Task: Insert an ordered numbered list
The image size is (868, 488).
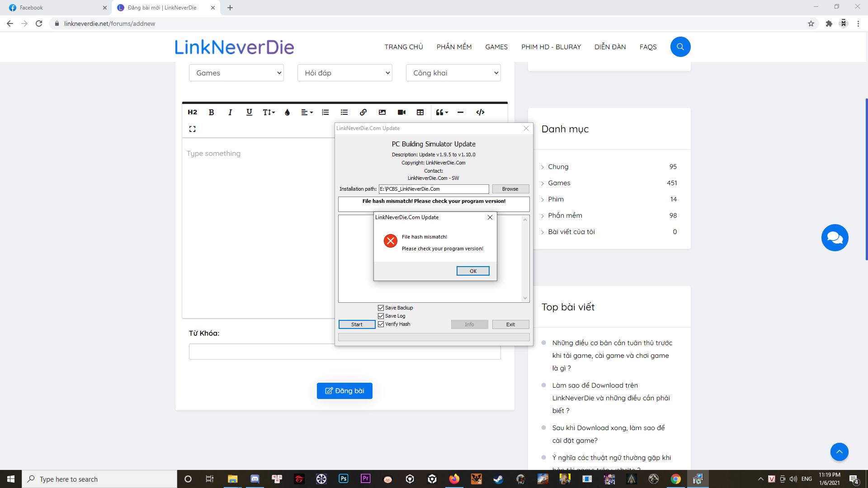Action: coord(325,112)
